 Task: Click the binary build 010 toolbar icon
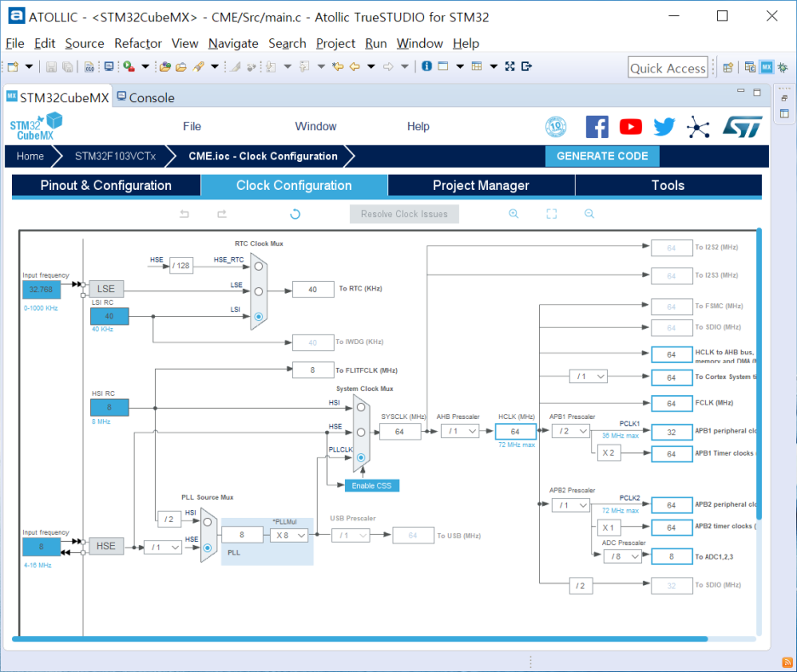click(89, 66)
